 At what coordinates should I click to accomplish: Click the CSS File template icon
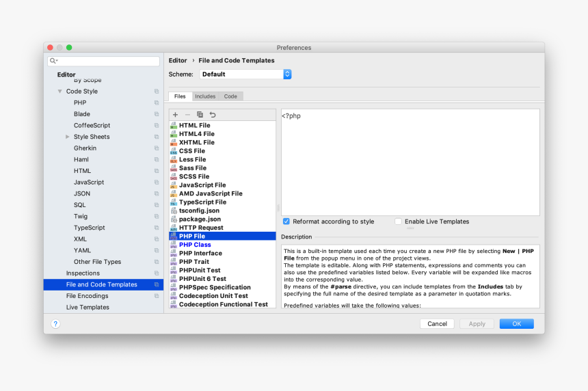click(174, 151)
